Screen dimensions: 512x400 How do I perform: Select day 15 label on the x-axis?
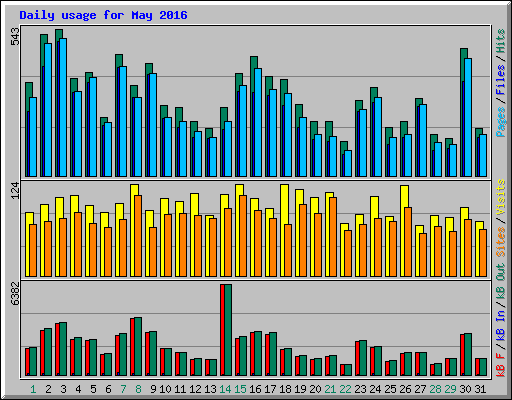pos(240,389)
